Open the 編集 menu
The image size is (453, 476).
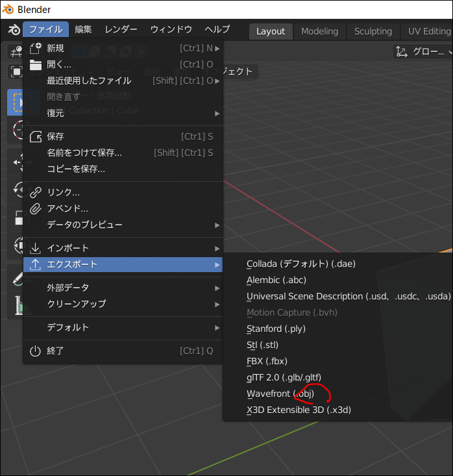83,29
